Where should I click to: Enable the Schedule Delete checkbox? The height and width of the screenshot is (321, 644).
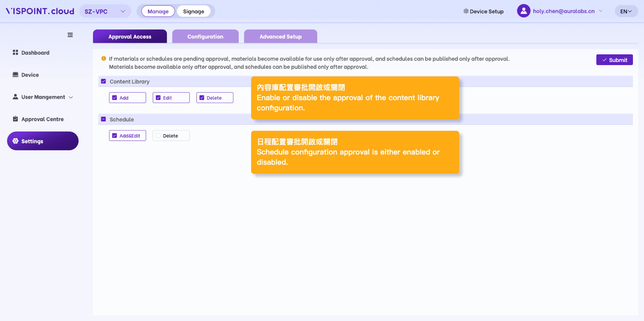(158, 136)
